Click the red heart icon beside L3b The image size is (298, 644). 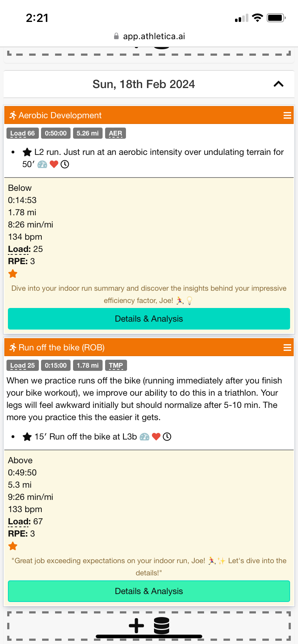tap(156, 437)
